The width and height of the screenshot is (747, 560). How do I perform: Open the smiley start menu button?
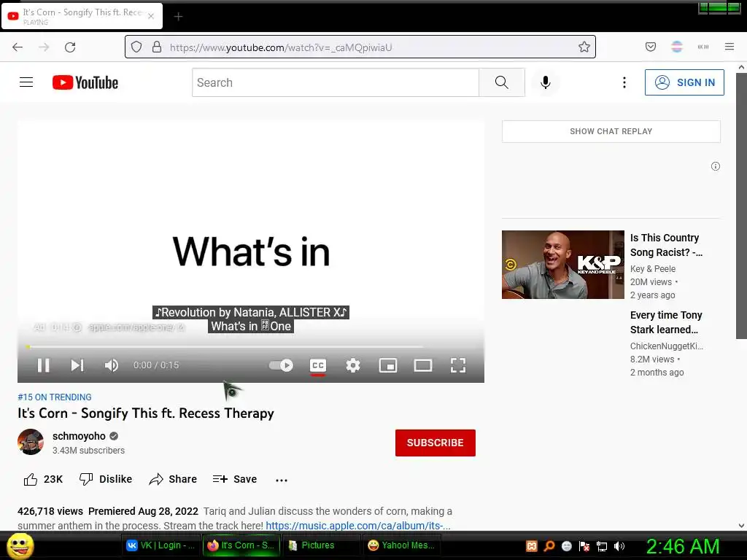pyautogui.click(x=20, y=545)
